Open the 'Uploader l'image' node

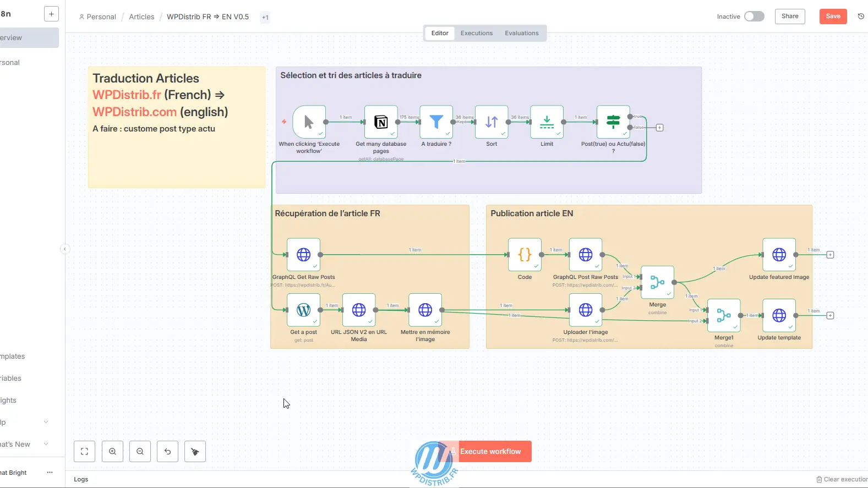586,310
